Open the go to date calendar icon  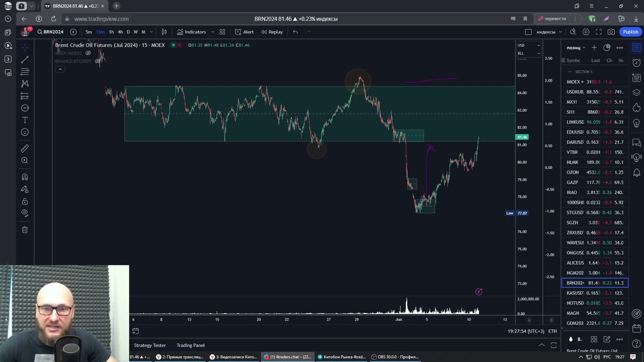click(135, 331)
